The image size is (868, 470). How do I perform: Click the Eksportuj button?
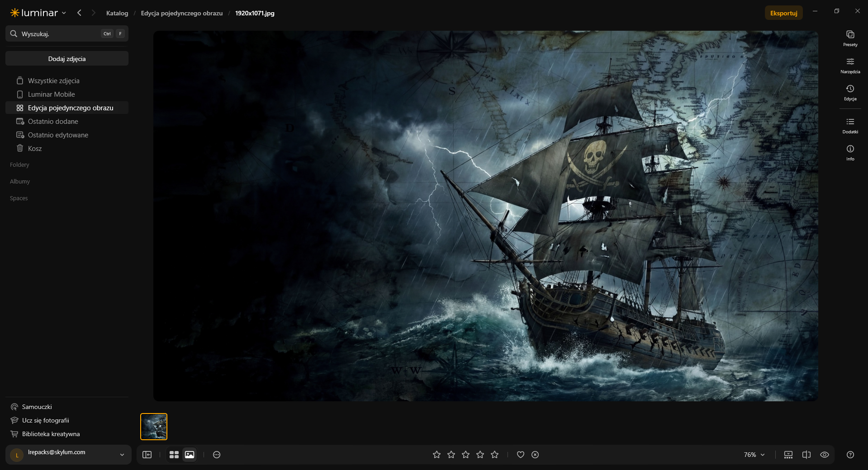tap(783, 13)
